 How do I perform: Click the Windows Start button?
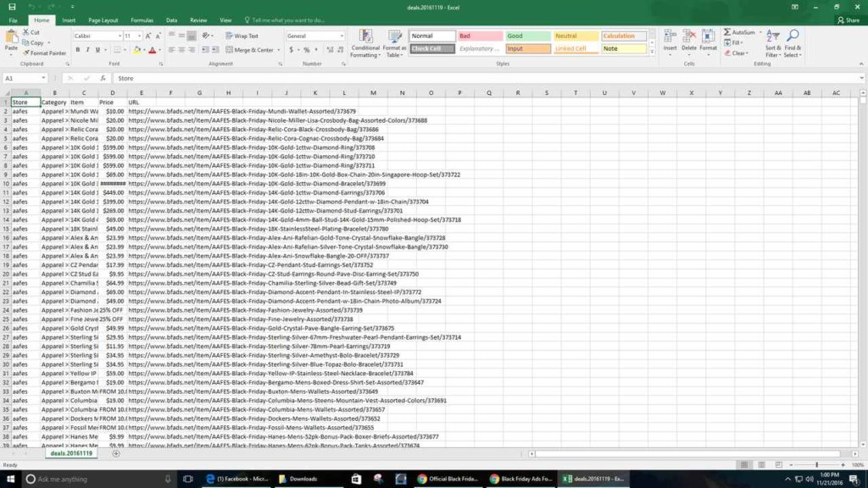(10, 480)
